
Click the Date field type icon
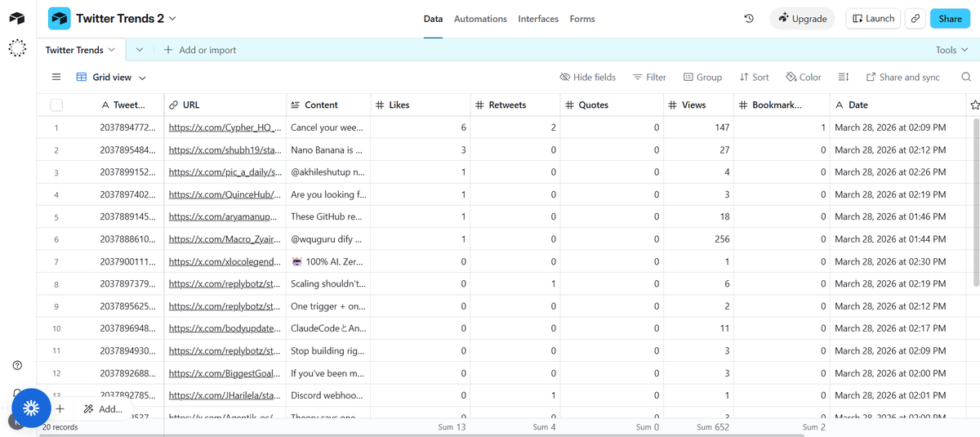tap(839, 105)
